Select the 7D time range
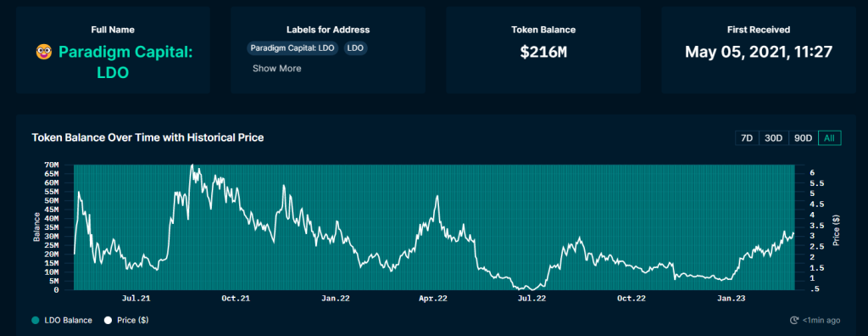This screenshot has height=336, width=868. [747, 138]
